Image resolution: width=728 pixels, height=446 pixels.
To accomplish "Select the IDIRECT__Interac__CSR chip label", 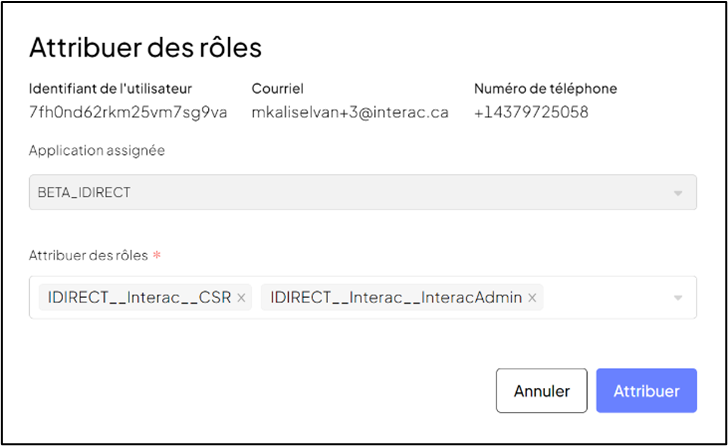I will pyautogui.click(x=139, y=297).
